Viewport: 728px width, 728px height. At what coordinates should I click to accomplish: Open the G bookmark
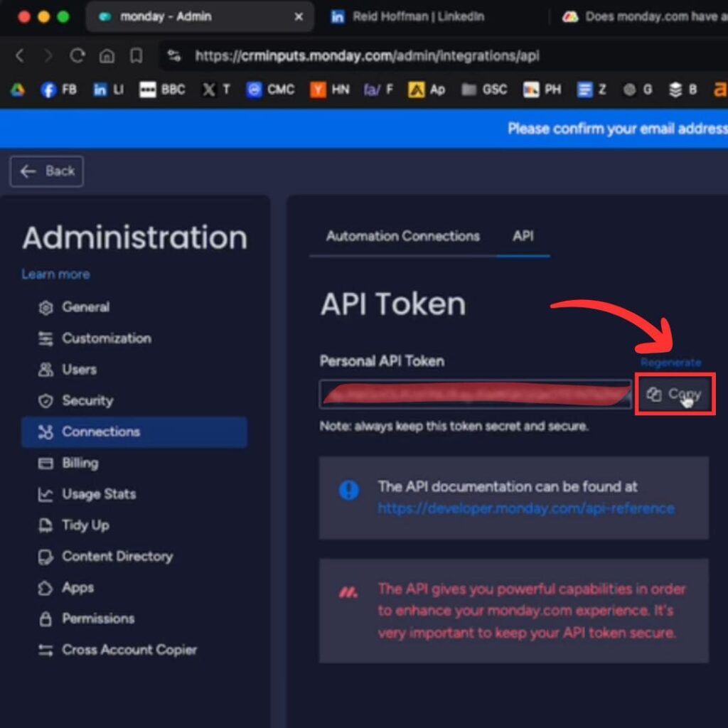tap(638, 90)
